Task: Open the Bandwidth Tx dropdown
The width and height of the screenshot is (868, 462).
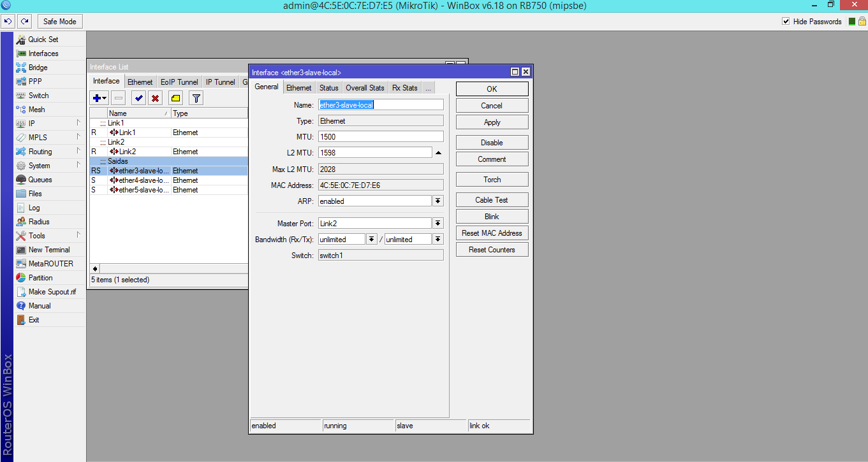Action: (x=438, y=240)
